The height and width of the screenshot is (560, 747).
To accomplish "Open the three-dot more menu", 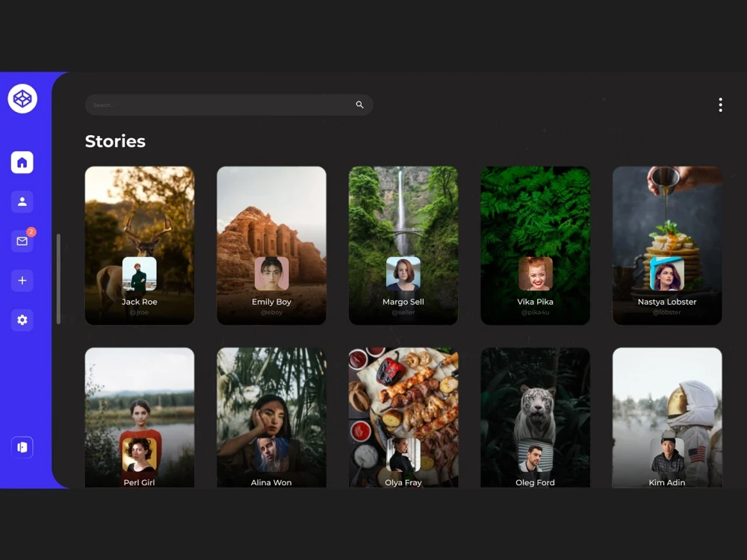I will pyautogui.click(x=720, y=105).
